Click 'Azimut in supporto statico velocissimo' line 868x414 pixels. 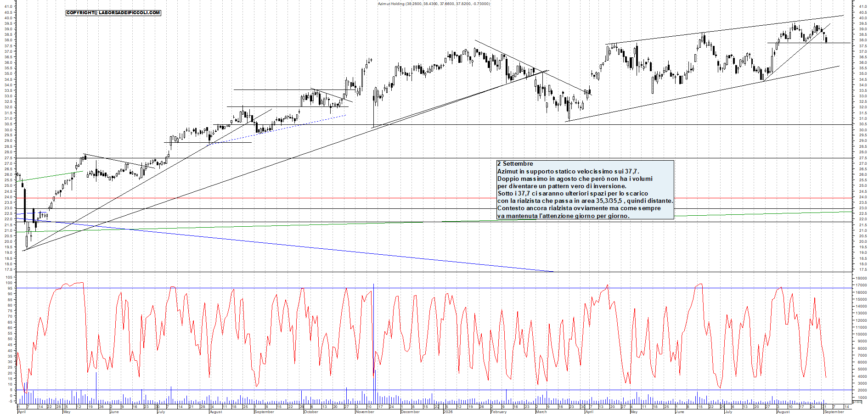point(568,171)
